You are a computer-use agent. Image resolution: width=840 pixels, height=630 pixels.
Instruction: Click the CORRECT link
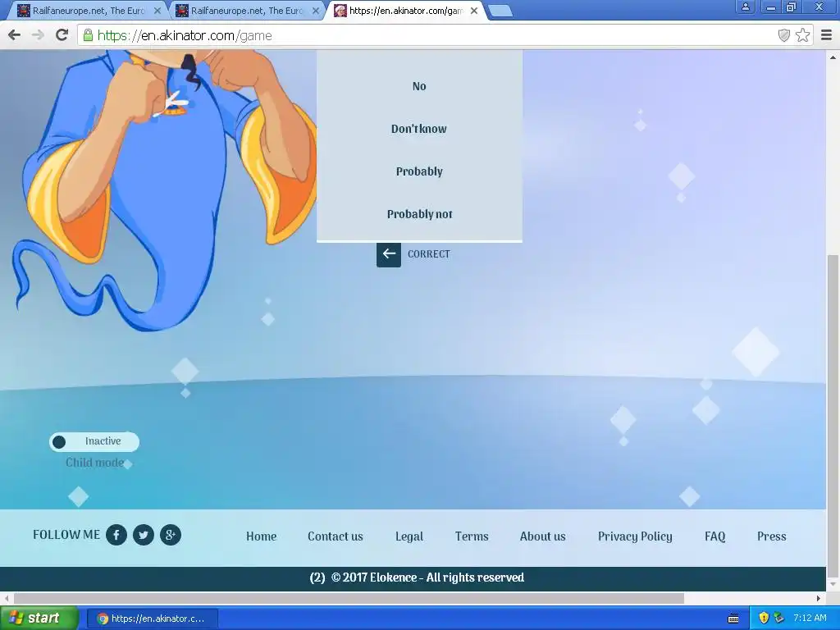pos(428,254)
